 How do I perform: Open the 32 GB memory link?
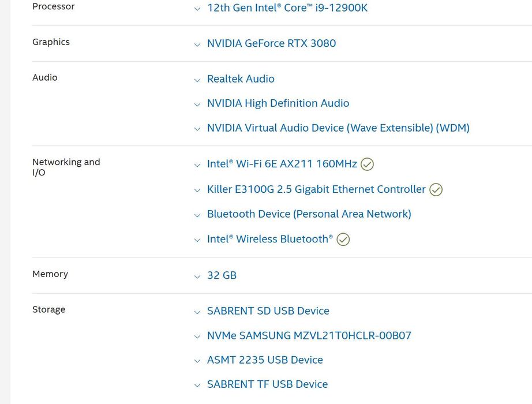click(222, 275)
